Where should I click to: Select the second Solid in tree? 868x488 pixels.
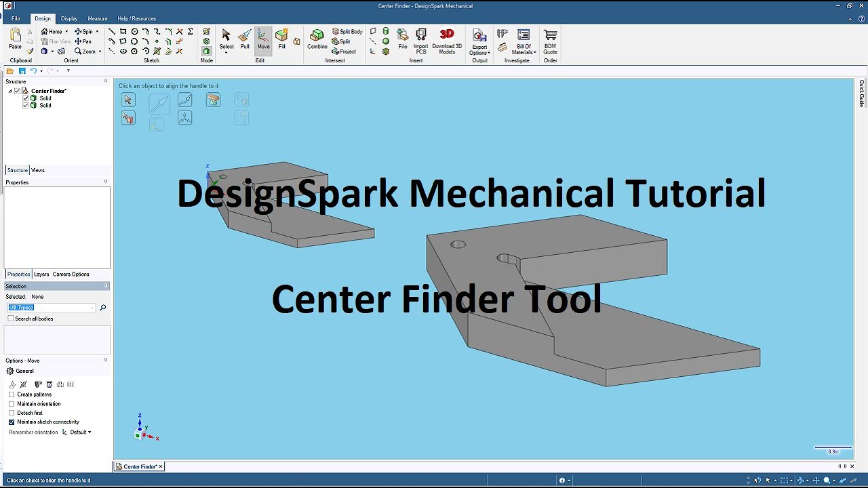pyautogui.click(x=45, y=106)
